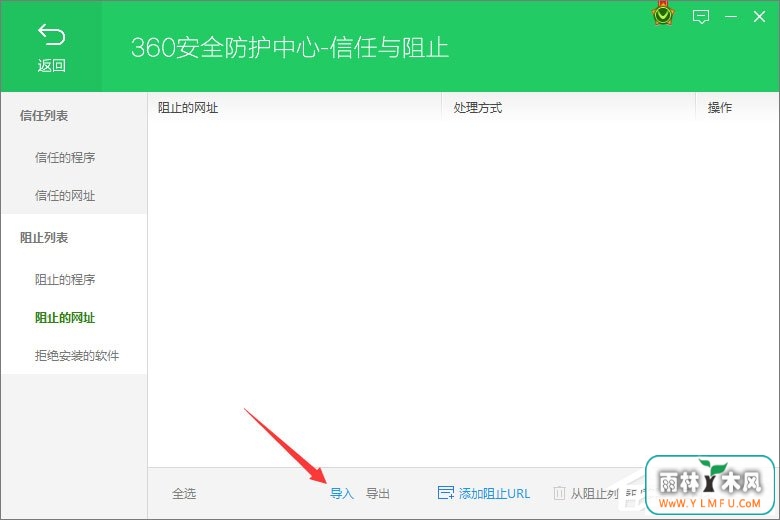Click the 添加阻止URL add icon
Viewport: 780px width, 520px height.
(x=446, y=493)
